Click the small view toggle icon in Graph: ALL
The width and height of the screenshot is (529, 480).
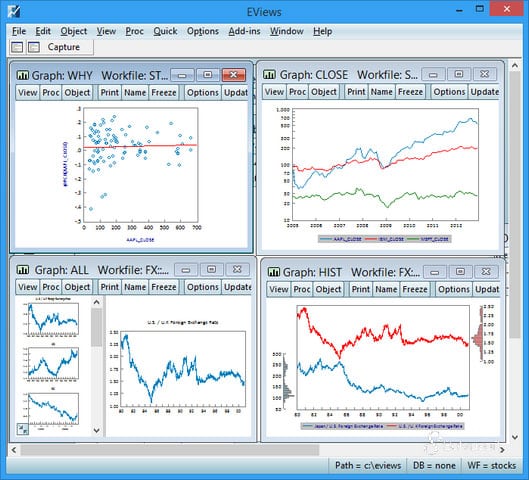(x=23, y=429)
